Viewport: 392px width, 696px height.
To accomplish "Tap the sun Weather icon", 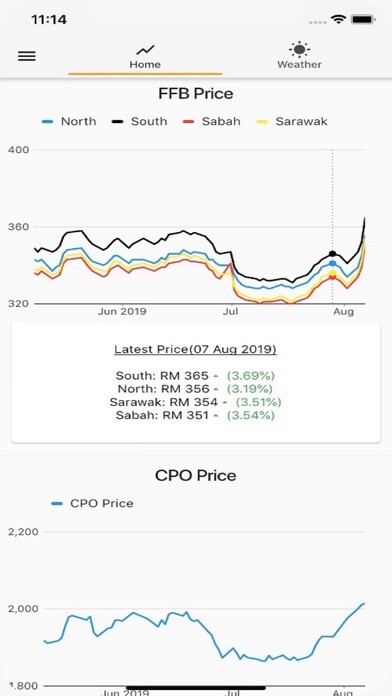I will 299,49.
